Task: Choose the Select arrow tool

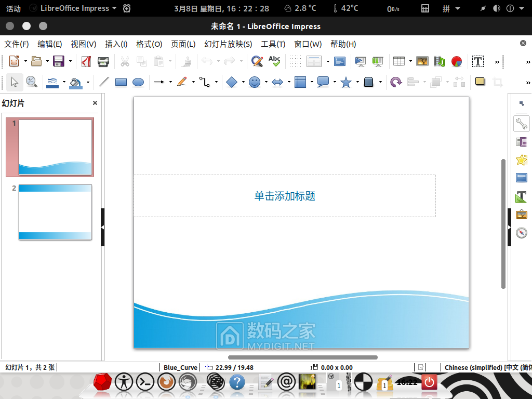Action: coord(15,82)
